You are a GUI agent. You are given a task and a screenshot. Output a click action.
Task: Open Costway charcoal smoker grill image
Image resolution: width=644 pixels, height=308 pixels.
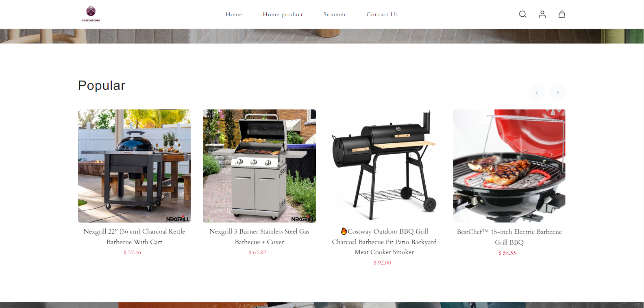click(x=384, y=166)
